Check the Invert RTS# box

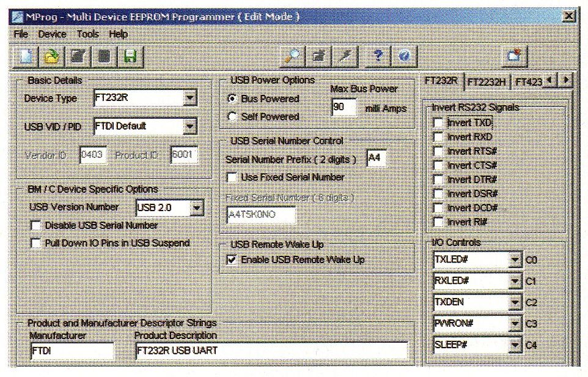(x=438, y=151)
